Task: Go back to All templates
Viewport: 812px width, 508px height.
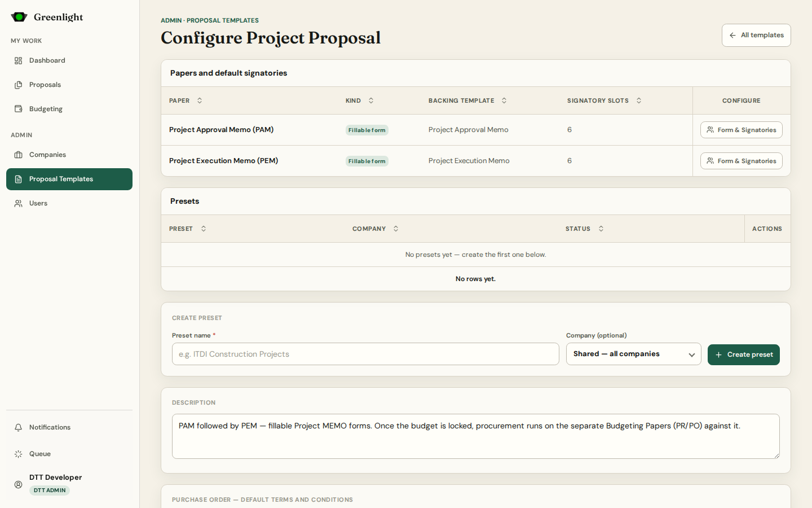Action: pos(756,35)
